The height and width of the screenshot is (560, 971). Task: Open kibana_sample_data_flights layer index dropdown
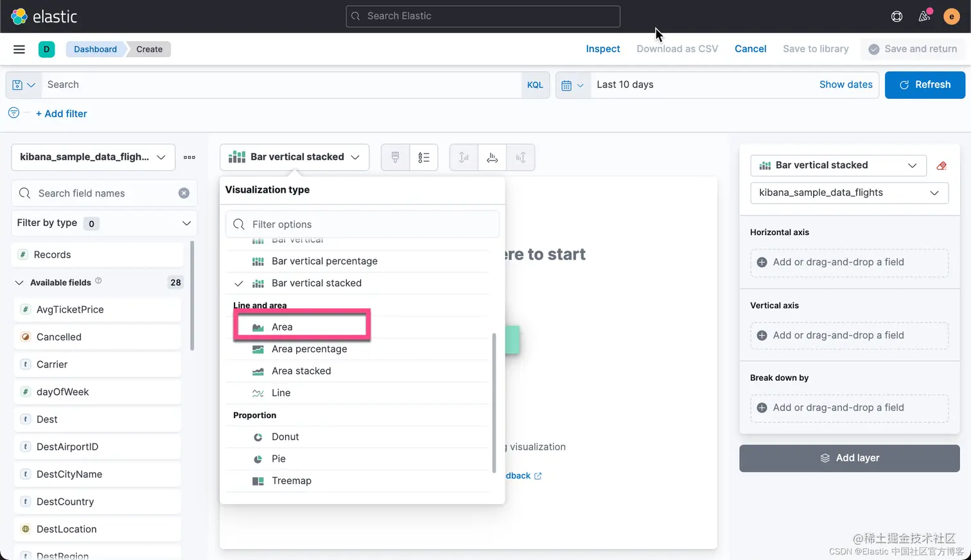coord(849,193)
